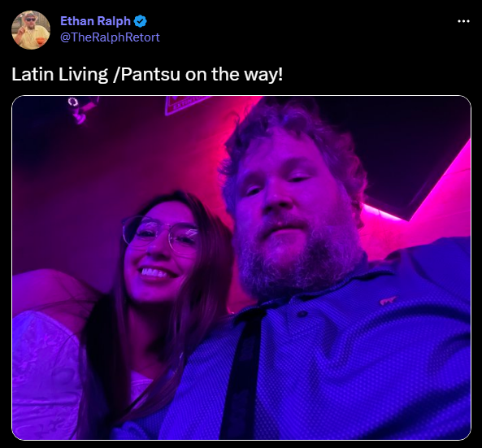Click the @TheRalphRetort handle
The width and height of the screenshot is (482, 448).
tap(110, 37)
